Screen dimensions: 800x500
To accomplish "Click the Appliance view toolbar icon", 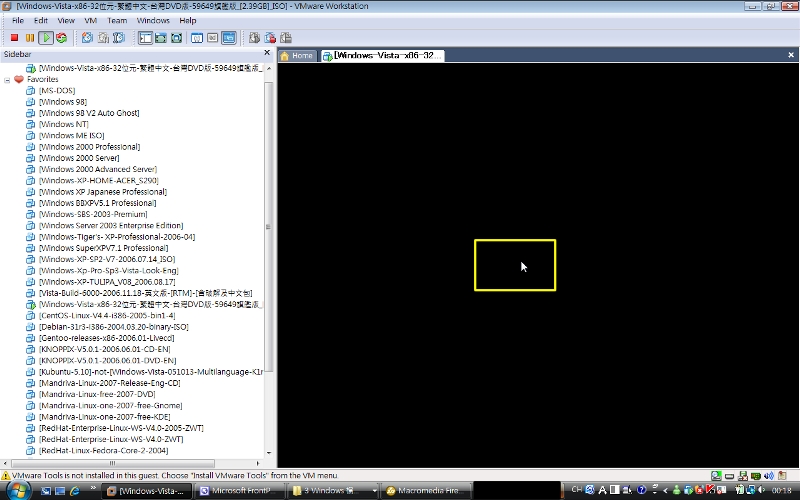I will click(x=213, y=38).
